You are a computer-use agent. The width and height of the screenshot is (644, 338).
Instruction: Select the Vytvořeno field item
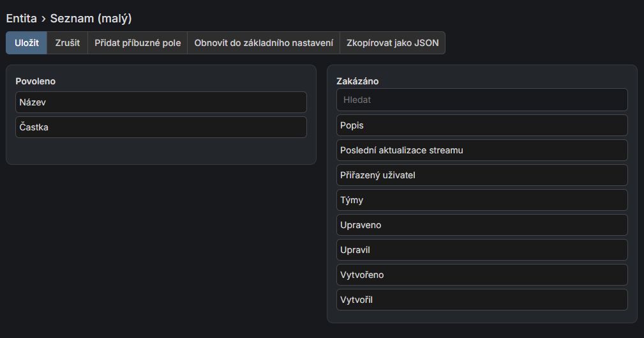482,275
